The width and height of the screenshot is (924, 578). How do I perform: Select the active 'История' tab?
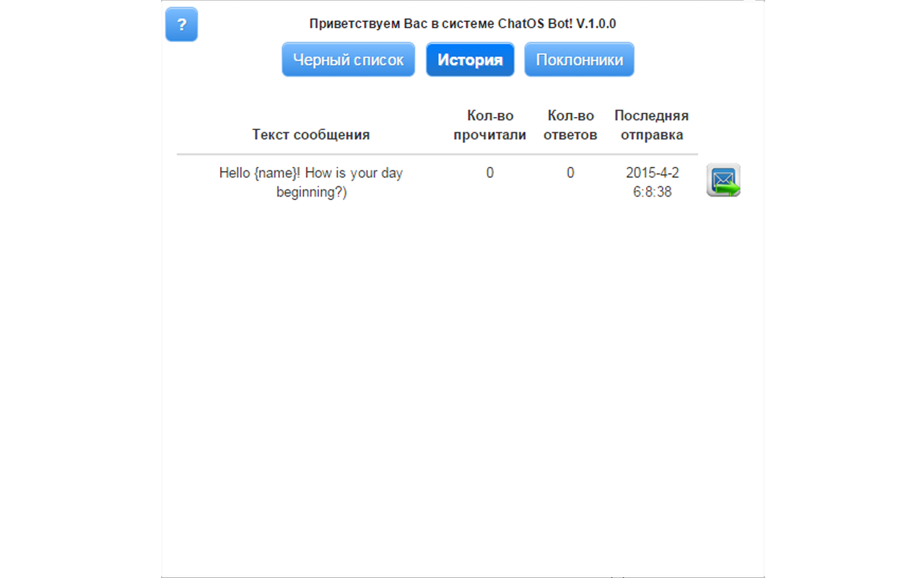[470, 59]
